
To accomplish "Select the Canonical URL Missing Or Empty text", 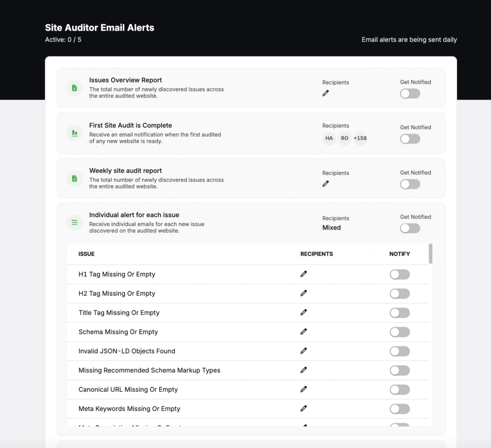I will [128, 390].
